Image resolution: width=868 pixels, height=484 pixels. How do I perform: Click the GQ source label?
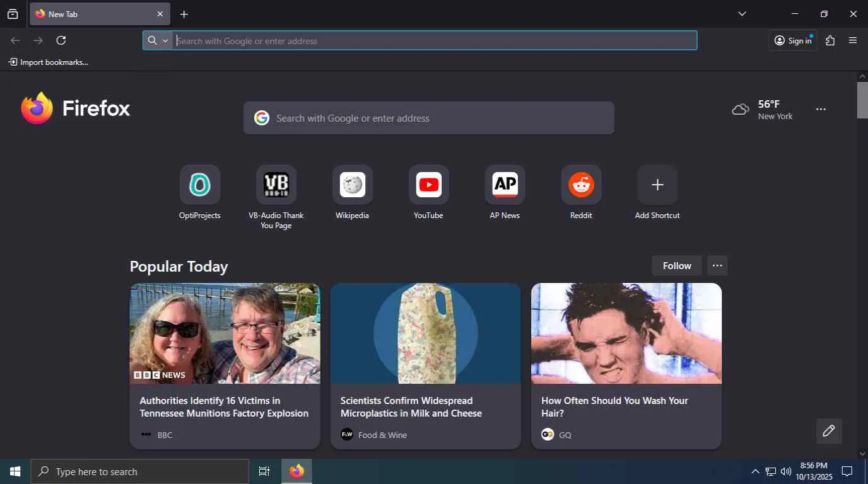click(x=565, y=435)
